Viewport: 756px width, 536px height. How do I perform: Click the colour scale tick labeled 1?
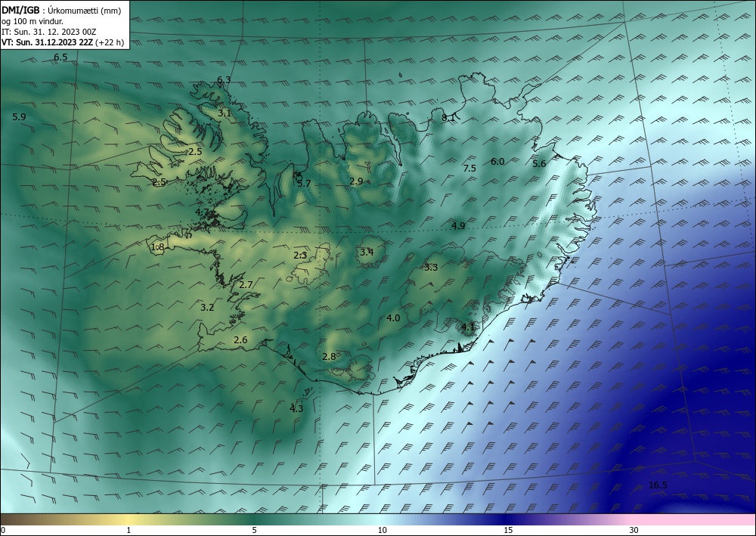pyautogui.click(x=129, y=531)
